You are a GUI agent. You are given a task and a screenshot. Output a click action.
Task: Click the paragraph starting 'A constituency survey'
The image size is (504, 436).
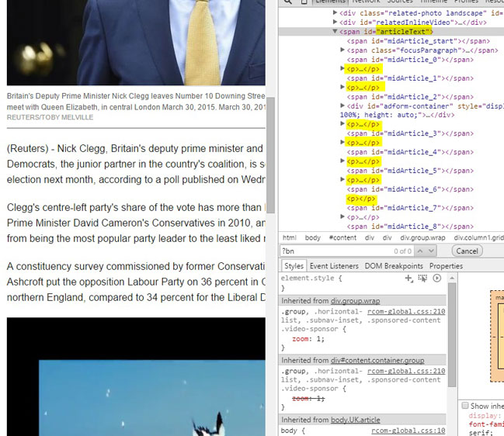136,282
